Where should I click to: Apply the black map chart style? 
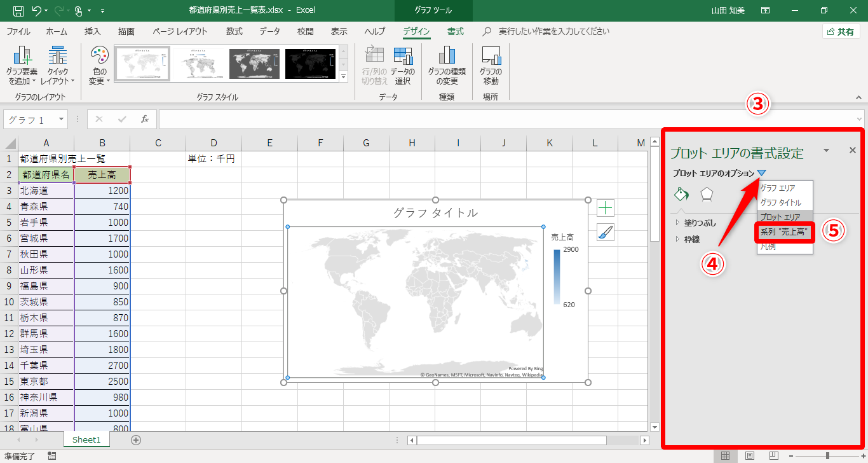tap(310, 64)
